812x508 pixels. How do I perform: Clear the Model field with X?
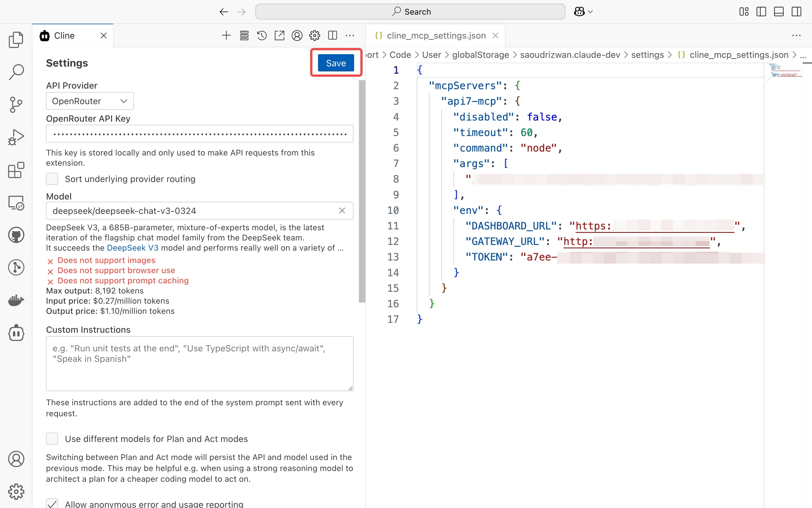click(342, 211)
